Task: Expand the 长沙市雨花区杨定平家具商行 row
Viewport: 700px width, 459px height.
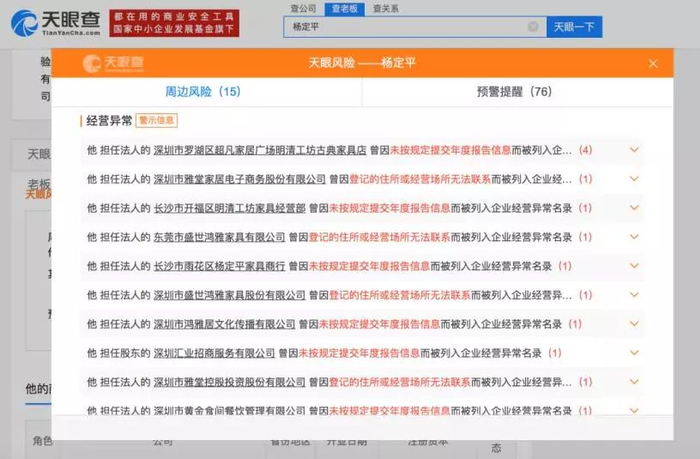Action: pyautogui.click(x=634, y=266)
